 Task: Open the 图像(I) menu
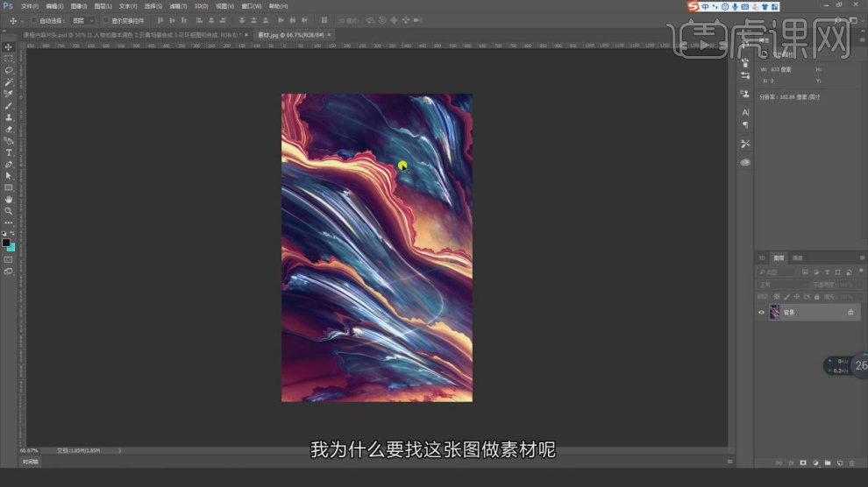(79, 6)
